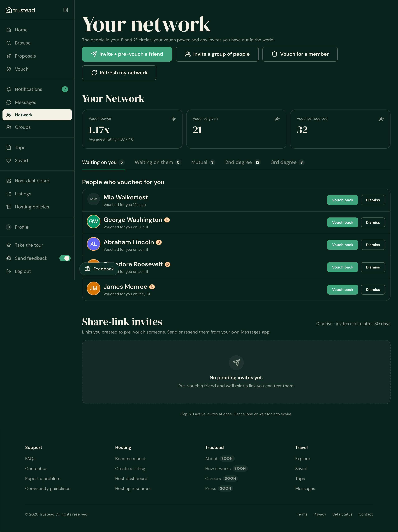
Task: Open Become a host footer link
Action: pyautogui.click(x=130, y=459)
